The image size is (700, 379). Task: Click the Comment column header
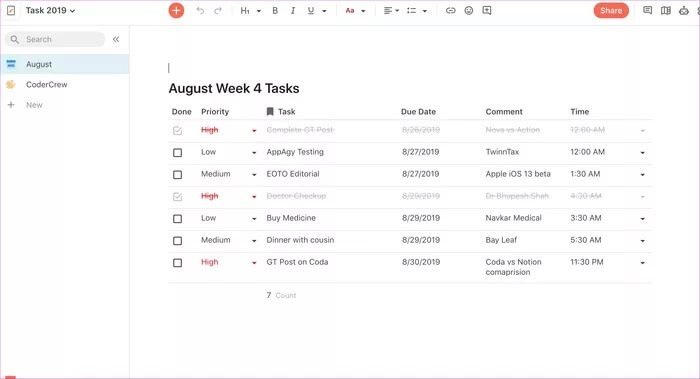(x=504, y=112)
